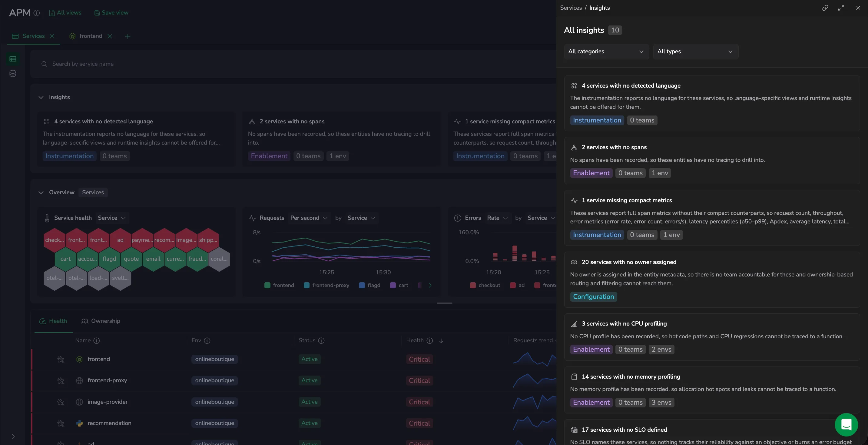This screenshot has width=868, height=445.
Task: Open the All categories dropdown
Action: pyautogui.click(x=606, y=52)
